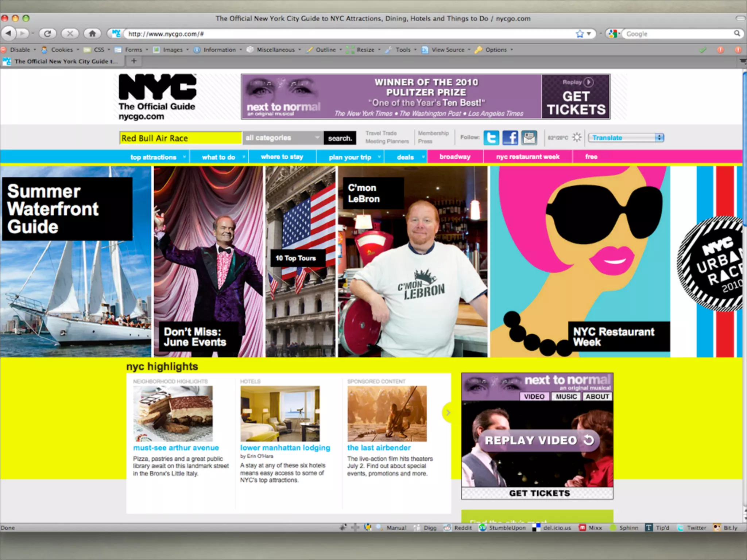Open the must-see arthur avenue link

pos(176,448)
